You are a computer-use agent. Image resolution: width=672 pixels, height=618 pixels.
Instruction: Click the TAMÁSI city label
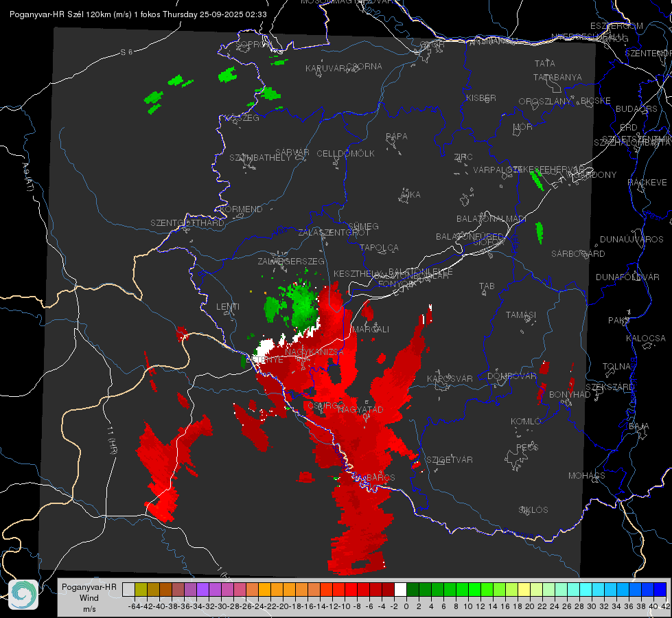coord(521,315)
